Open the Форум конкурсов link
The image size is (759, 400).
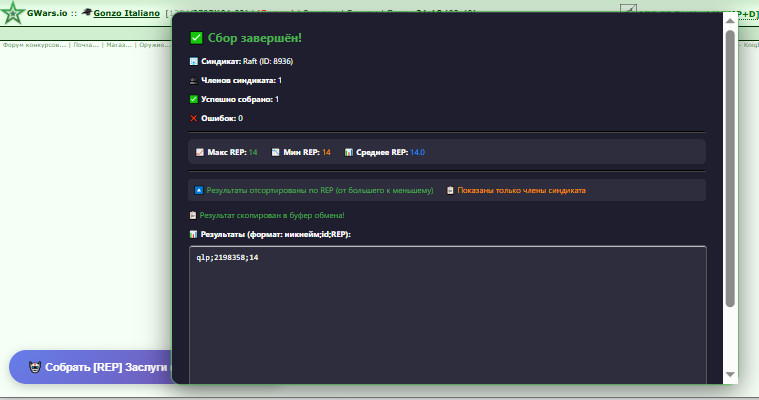coord(34,45)
